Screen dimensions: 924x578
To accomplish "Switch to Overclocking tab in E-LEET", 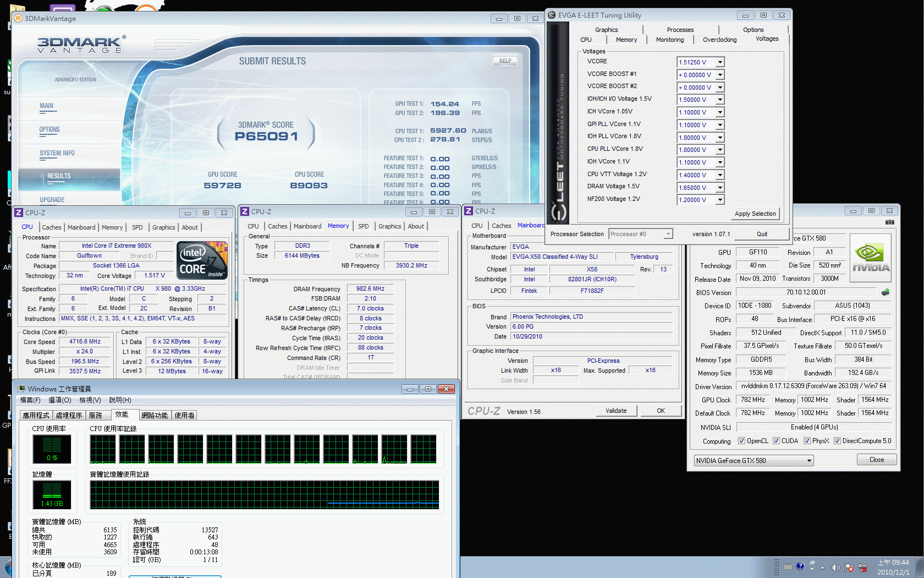I will [719, 40].
